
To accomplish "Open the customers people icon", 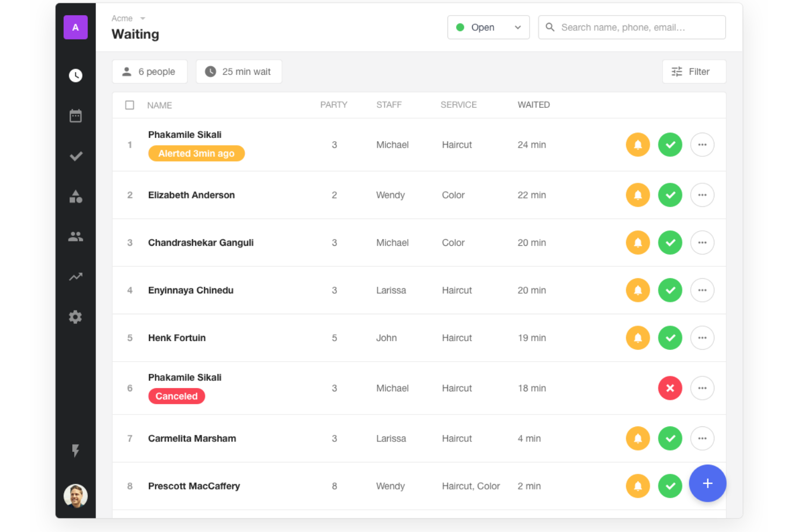I will point(75,236).
